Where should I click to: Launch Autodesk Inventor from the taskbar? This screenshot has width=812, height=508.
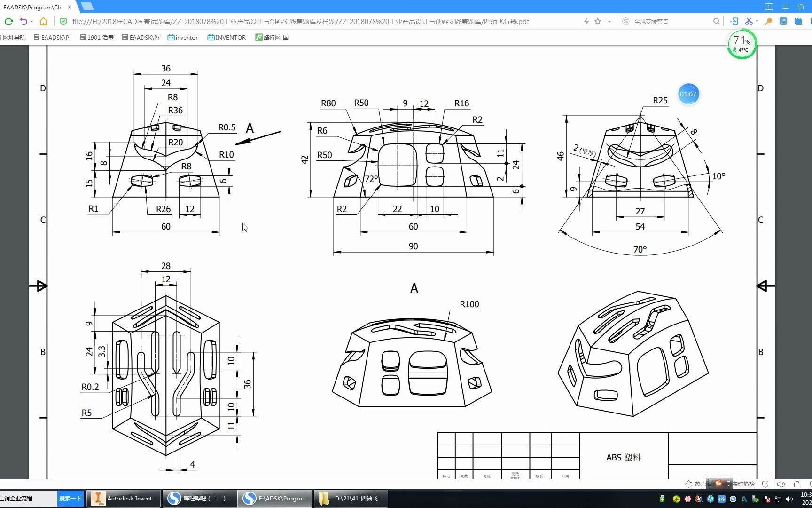pyautogui.click(x=124, y=498)
